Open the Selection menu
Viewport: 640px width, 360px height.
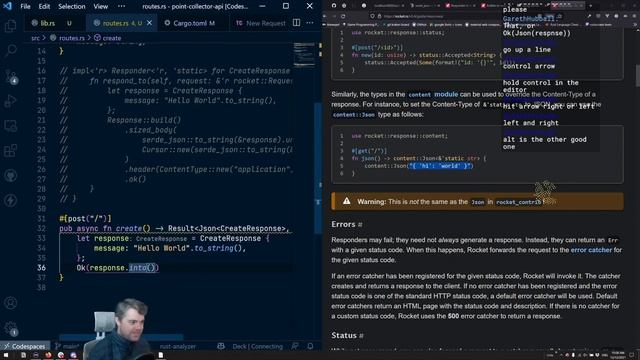(x=71, y=7)
